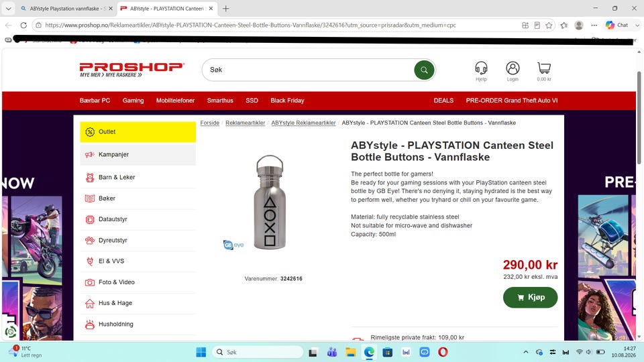Click the green Kjøp button

coord(530,297)
